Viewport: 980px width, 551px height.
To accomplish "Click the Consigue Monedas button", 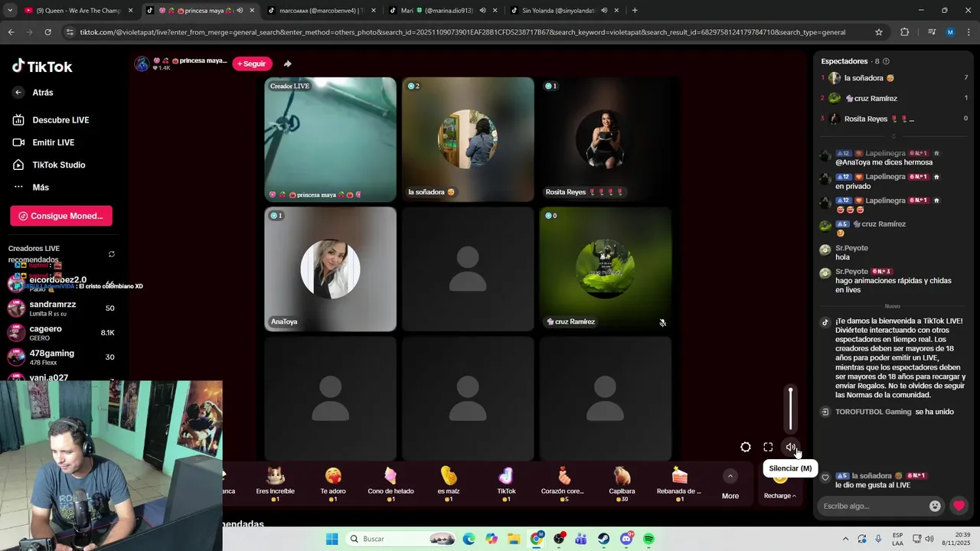I will [x=61, y=216].
